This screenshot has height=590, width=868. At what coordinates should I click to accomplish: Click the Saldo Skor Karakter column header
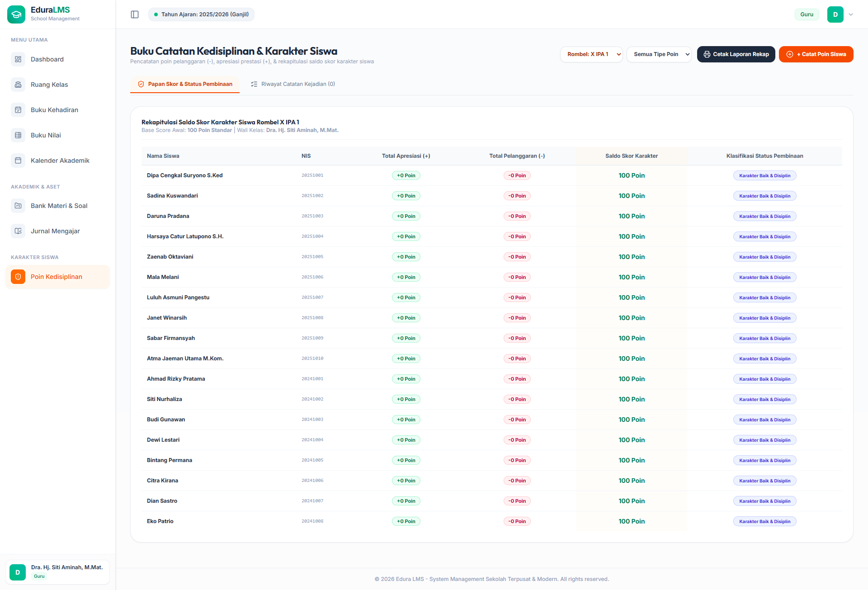click(x=632, y=156)
